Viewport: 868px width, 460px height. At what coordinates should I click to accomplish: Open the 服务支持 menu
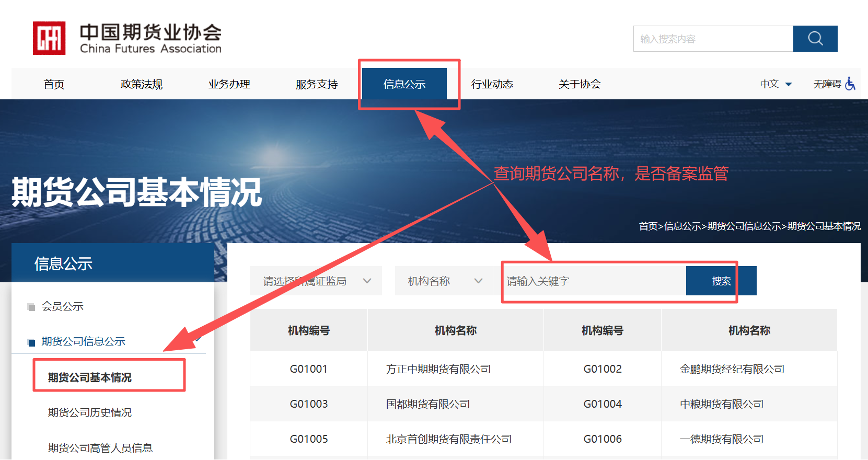[x=317, y=84]
